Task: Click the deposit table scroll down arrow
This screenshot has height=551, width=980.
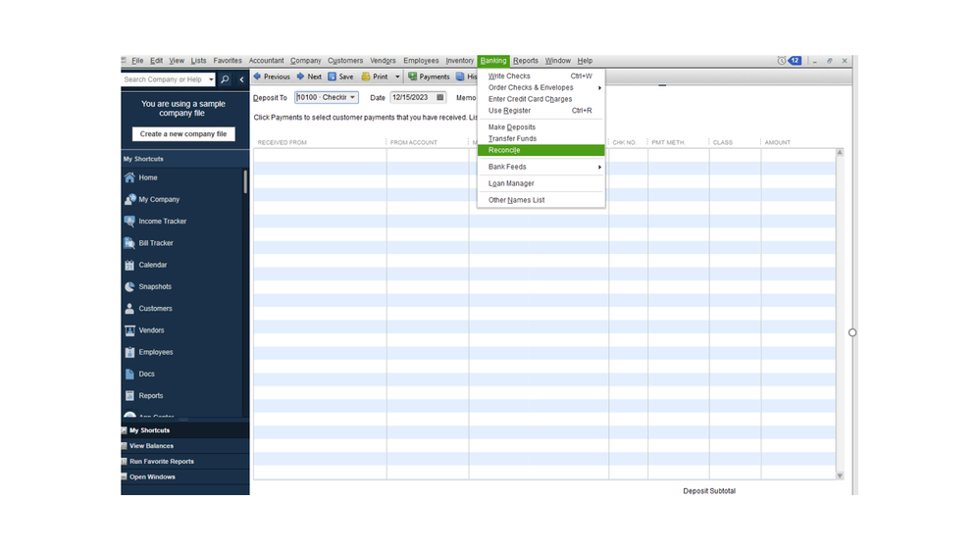Action: click(x=840, y=476)
